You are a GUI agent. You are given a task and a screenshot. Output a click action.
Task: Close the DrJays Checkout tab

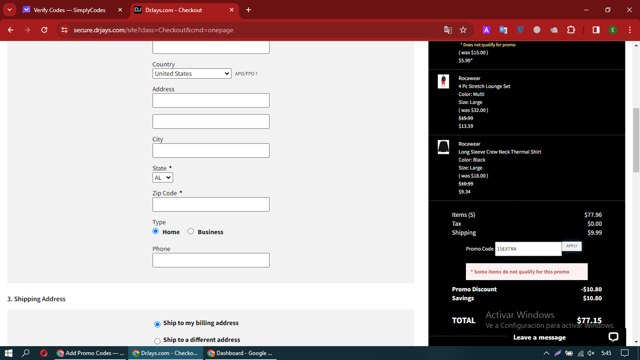click(231, 10)
